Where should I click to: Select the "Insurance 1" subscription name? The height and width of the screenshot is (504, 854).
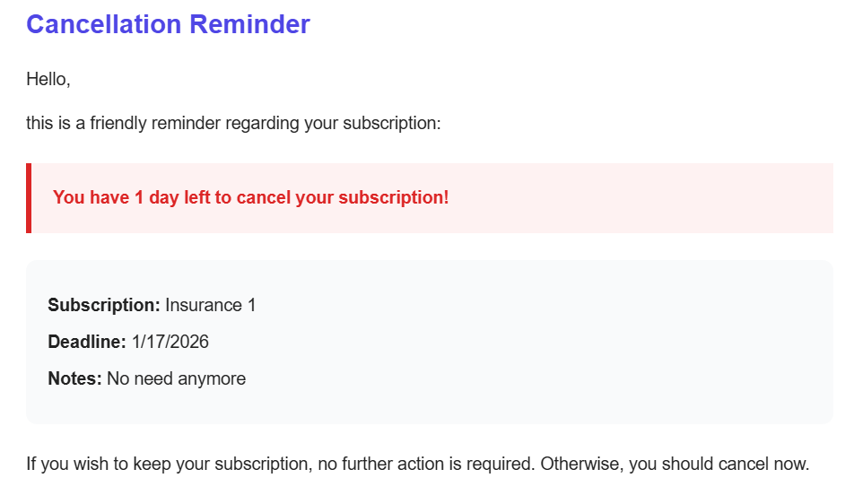pyautogui.click(x=211, y=305)
